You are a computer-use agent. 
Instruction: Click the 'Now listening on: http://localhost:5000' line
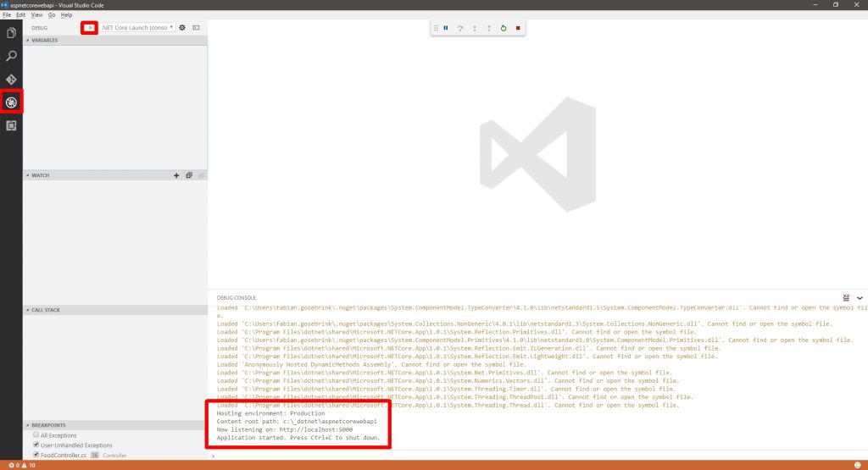tap(285, 429)
